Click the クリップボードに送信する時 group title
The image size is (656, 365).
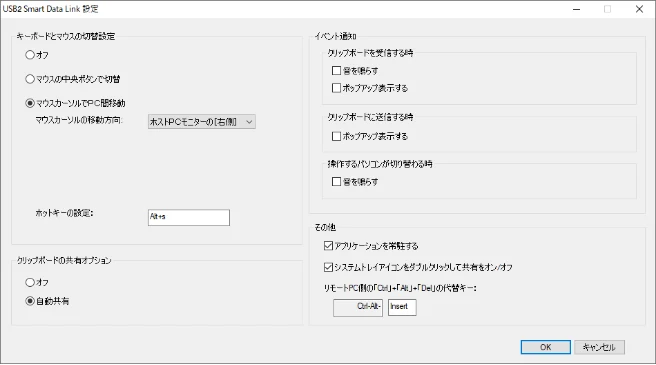[370, 117]
